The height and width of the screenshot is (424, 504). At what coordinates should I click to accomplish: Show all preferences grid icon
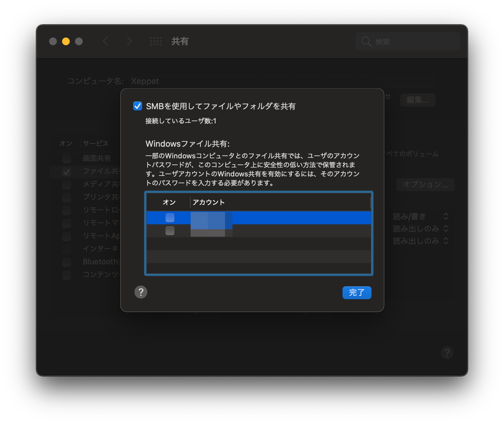[156, 41]
